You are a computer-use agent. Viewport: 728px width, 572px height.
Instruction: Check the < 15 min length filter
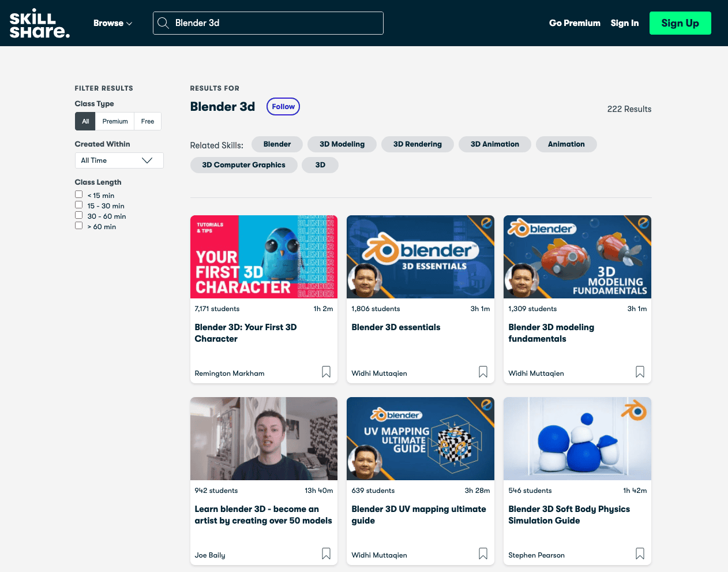(79, 195)
